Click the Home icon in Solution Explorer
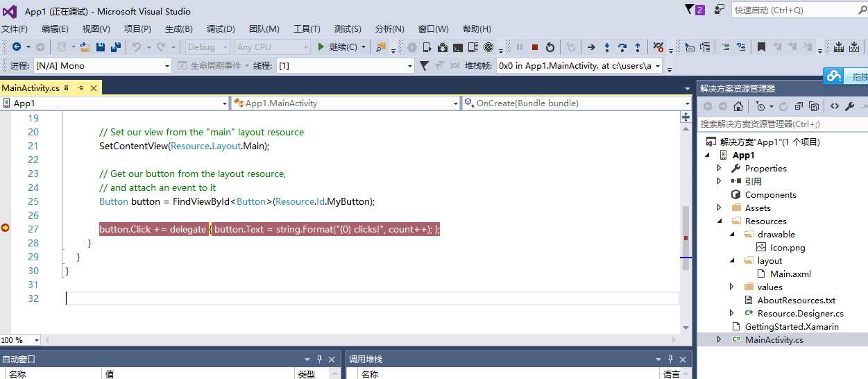Screen dimensions: 868x379 738,106
